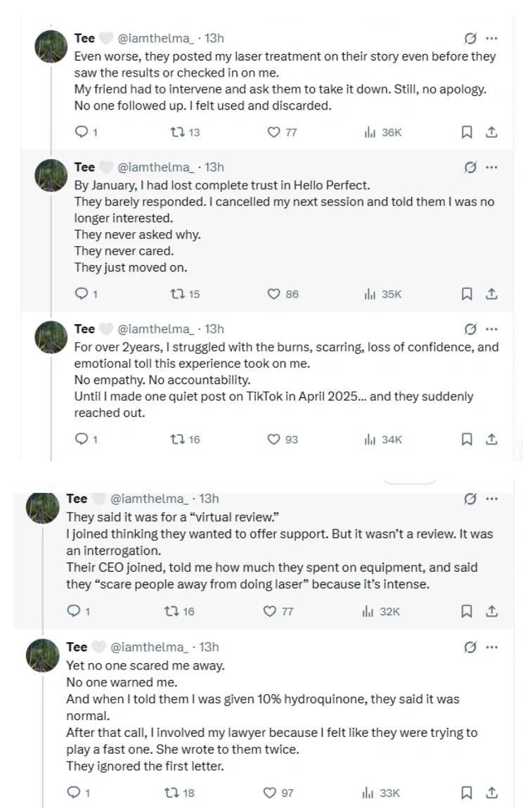The width and height of the screenshot is (532, 808).
Task: Share the tweet about 10% hydroquinone
Action: coord(492,793)
